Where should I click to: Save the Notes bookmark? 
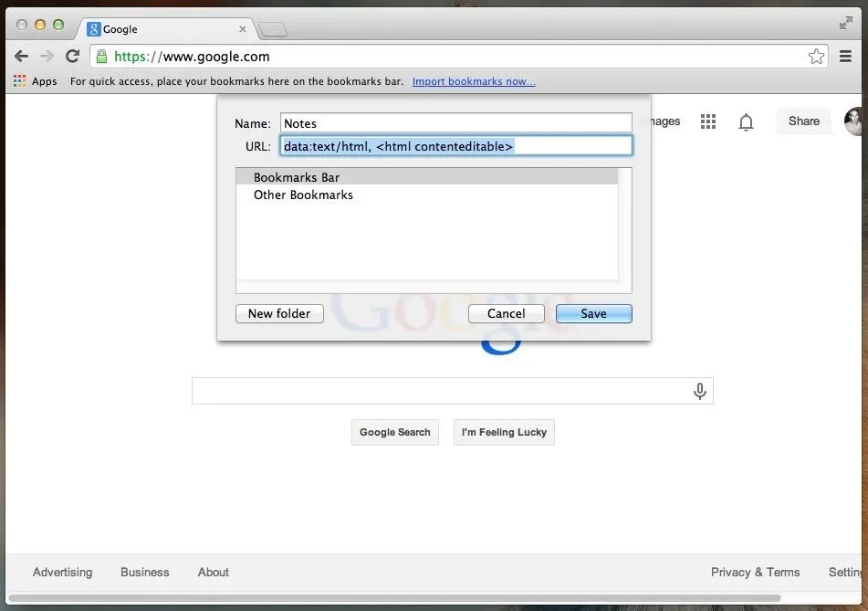coord(593,313)
